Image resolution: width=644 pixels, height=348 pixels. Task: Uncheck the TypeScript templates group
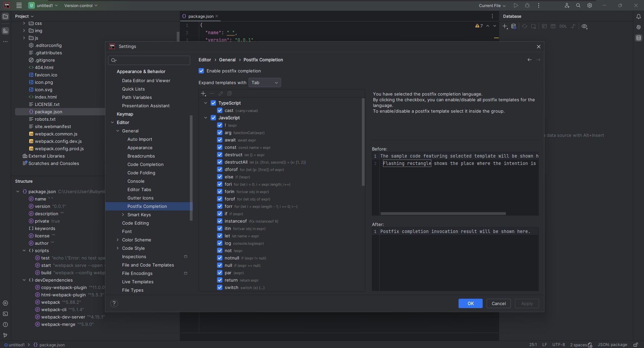(213, 103)
